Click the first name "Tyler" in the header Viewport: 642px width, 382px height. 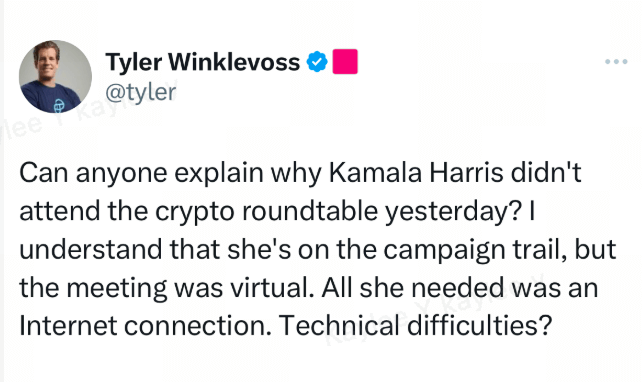tap(134, 63)
